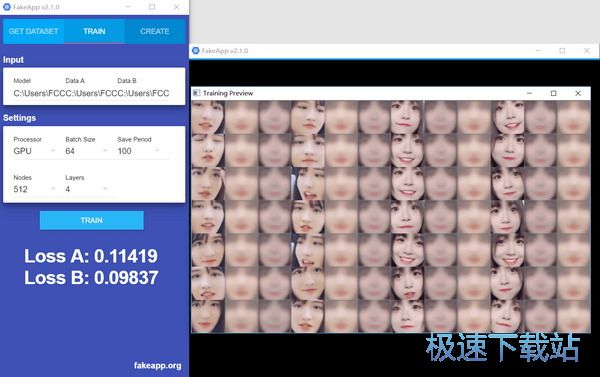Expand the Batch Size dropdown
The image size is (600, 377).
[86, 151]
